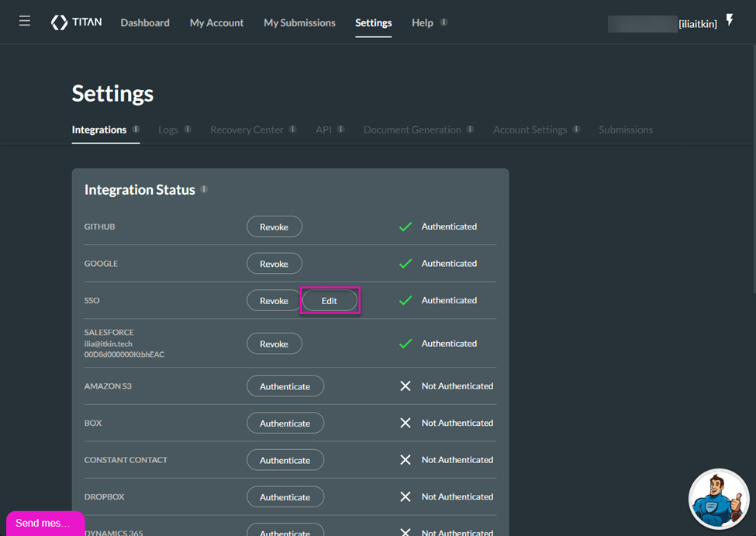Click the lightning bolt icon
Image resolution: width=756 pixels, height=536 pixels.
click(x=730, y=20)
